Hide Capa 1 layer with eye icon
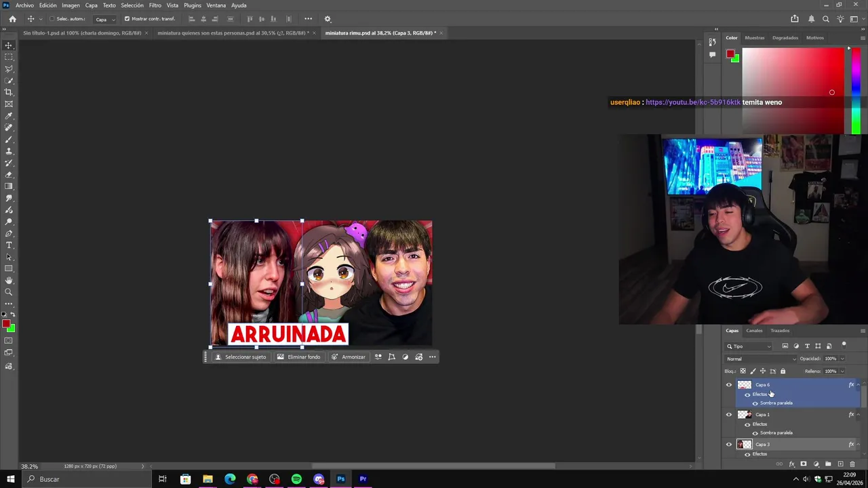This screenshot has height=488, width=868. point(729,415)
